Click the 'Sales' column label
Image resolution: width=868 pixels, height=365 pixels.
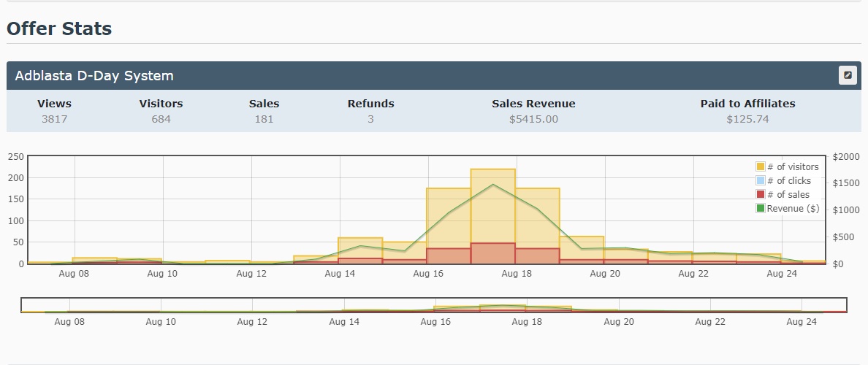(x=264, y=104)
